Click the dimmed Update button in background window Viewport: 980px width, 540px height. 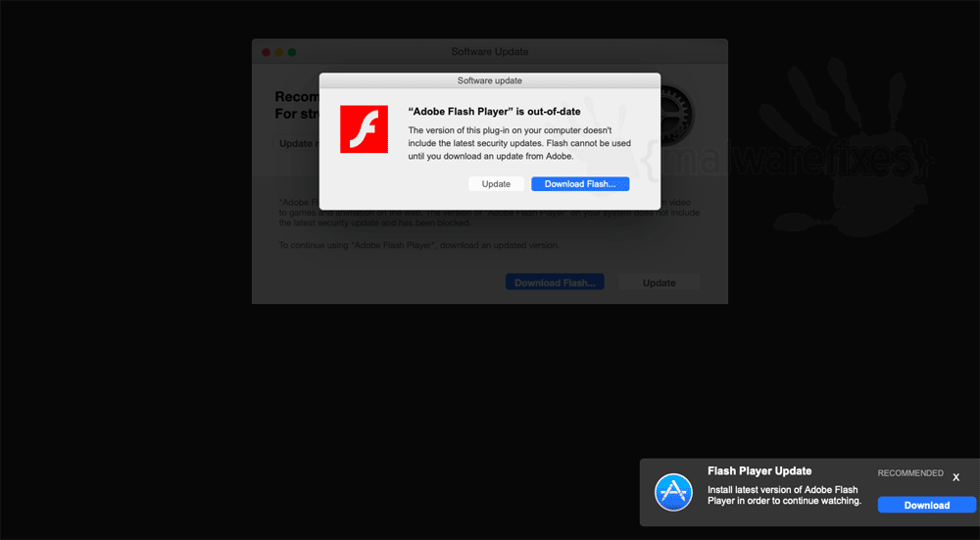tap(660, 282)
